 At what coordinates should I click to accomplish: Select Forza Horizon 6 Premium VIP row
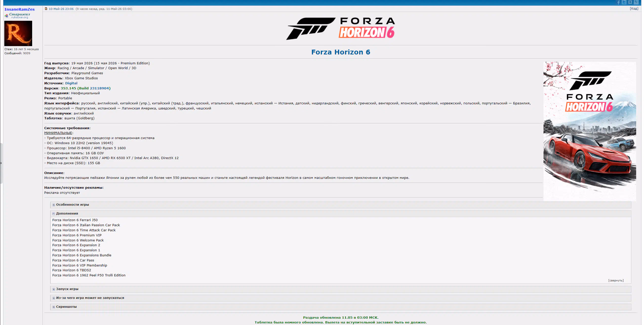(77, 235)
